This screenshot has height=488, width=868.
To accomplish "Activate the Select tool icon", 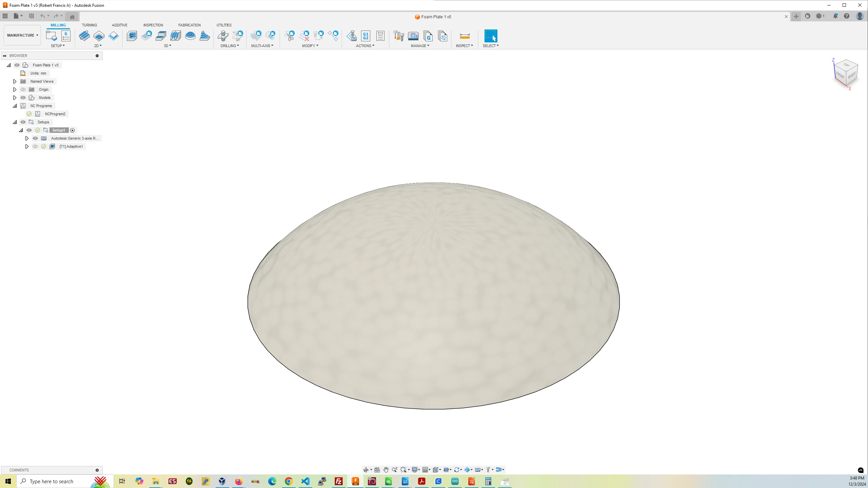I will [x=491, y=36].
